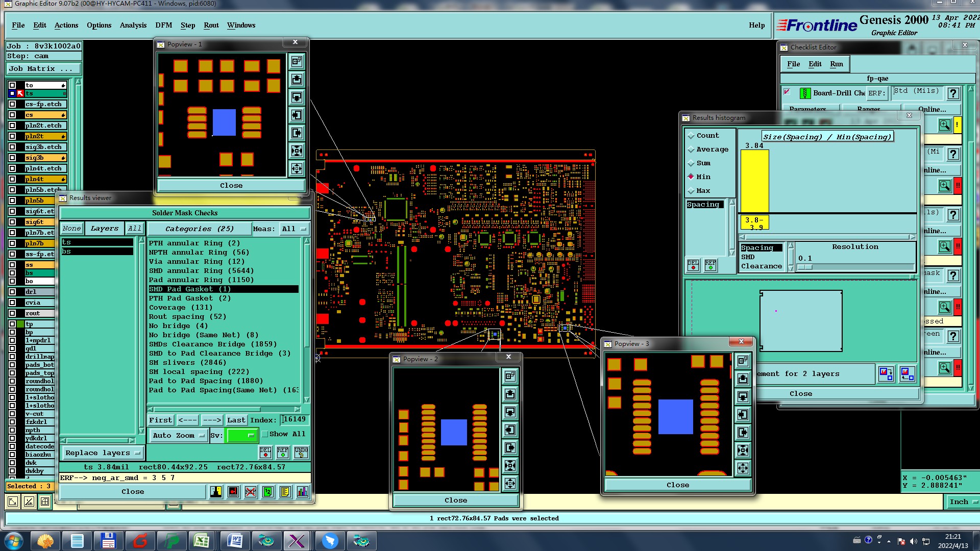Click the Last navigation button

click(x=236, y=420)
